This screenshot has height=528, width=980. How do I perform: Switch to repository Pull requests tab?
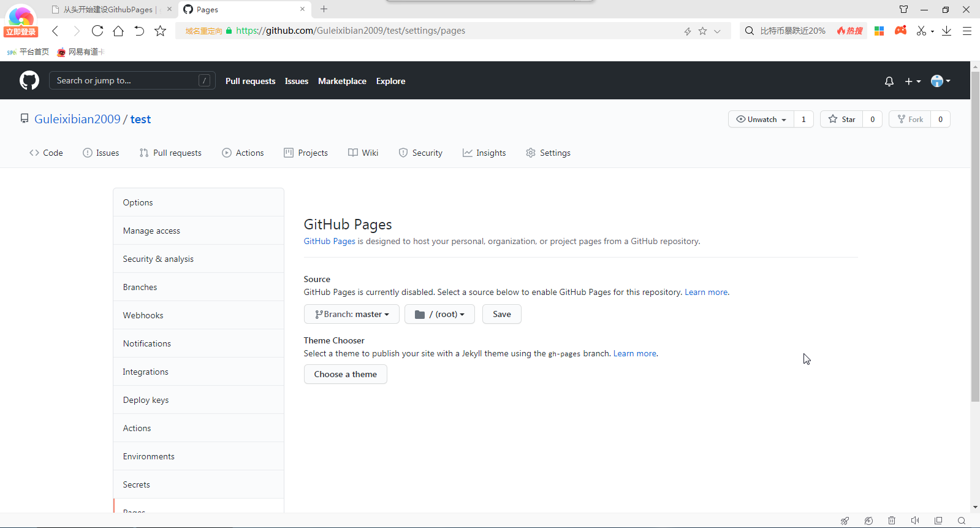click(x=170, y=153)
